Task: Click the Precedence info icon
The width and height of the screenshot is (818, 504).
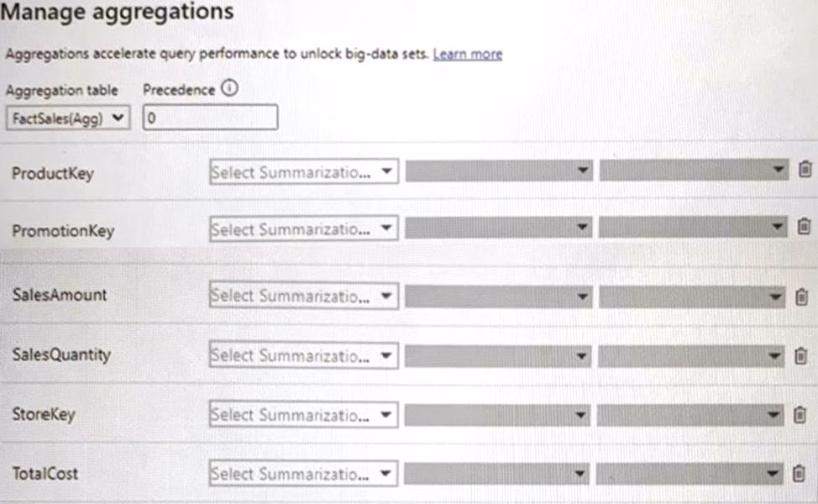Action: pos(228,90)
